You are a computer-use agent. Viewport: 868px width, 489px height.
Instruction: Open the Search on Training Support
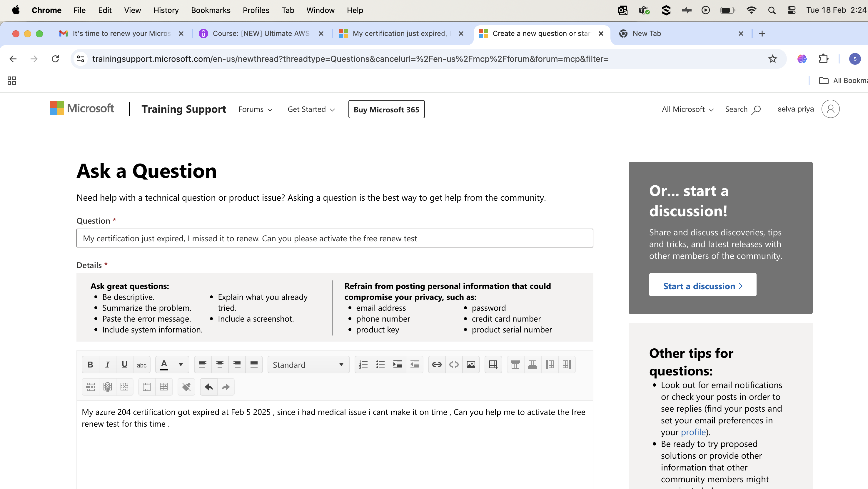(743, 109)
